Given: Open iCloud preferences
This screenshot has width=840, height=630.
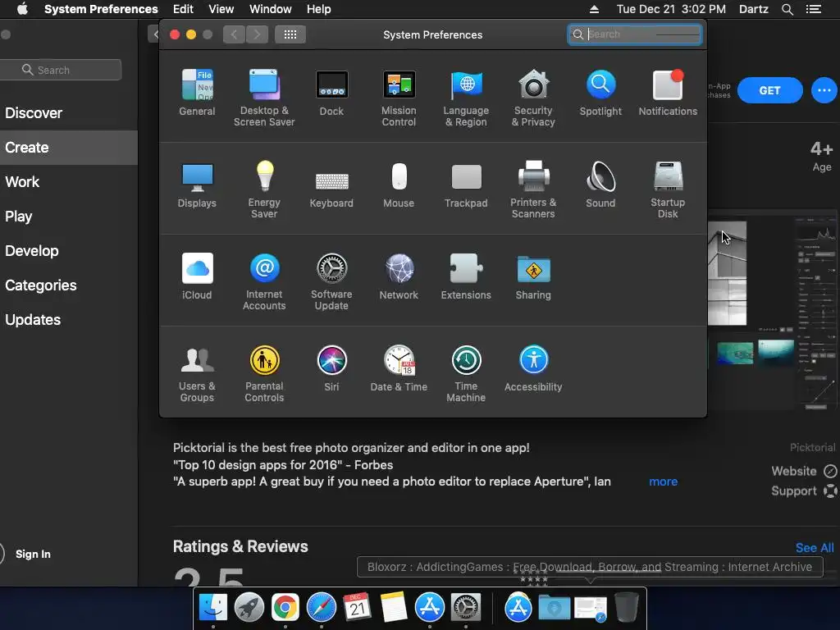Looking at the screenshot, I should tap(197, 277).
